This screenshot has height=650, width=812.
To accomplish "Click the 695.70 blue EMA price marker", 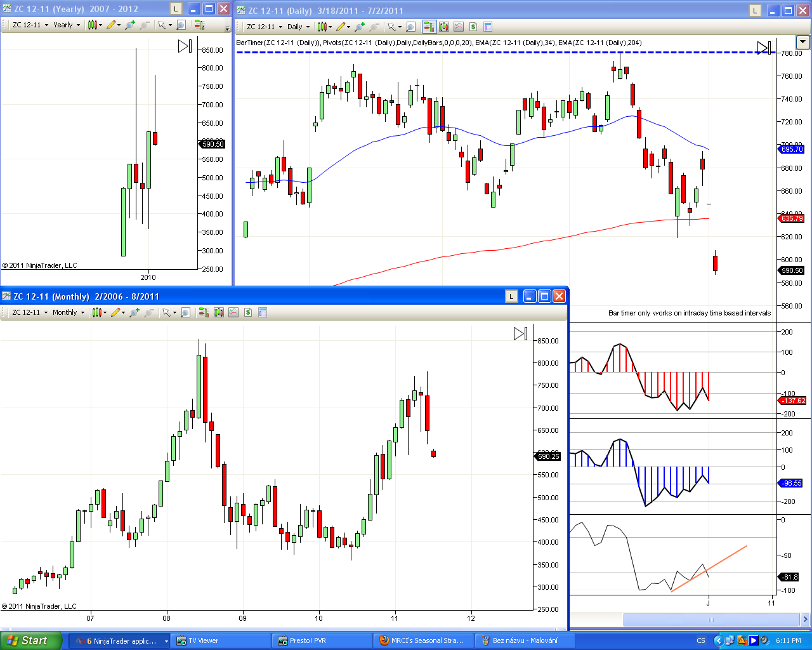I will (792, 149).
